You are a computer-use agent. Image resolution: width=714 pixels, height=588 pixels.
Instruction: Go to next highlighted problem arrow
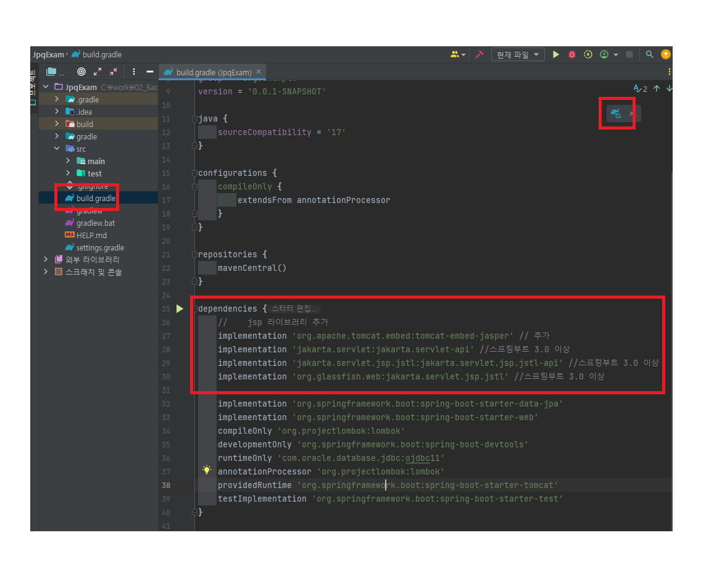pyautogui.click(x=668, y=89)
